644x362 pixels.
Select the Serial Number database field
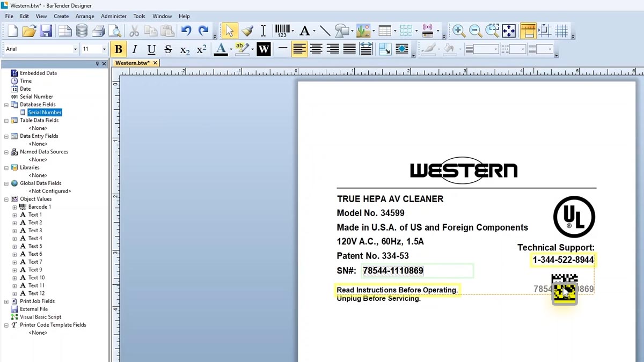pos(45,113)
